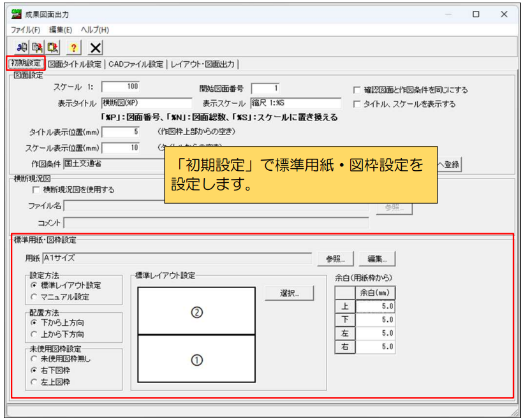Open the ヘルプ(H) menu

pos(95,30)
